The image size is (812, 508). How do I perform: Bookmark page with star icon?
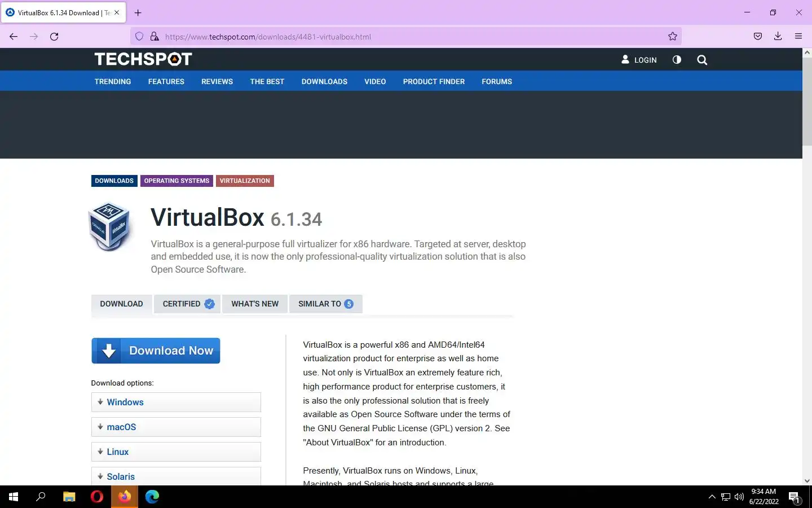pyautogui.click(x=673, y=37)
